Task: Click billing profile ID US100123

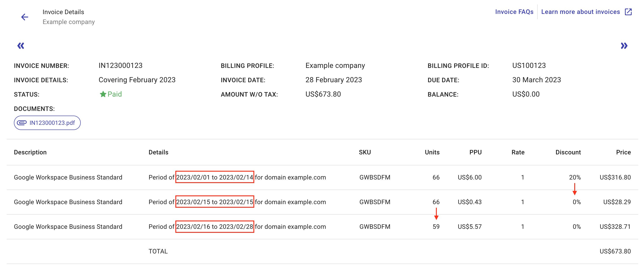Action: (x=529, y=65)
